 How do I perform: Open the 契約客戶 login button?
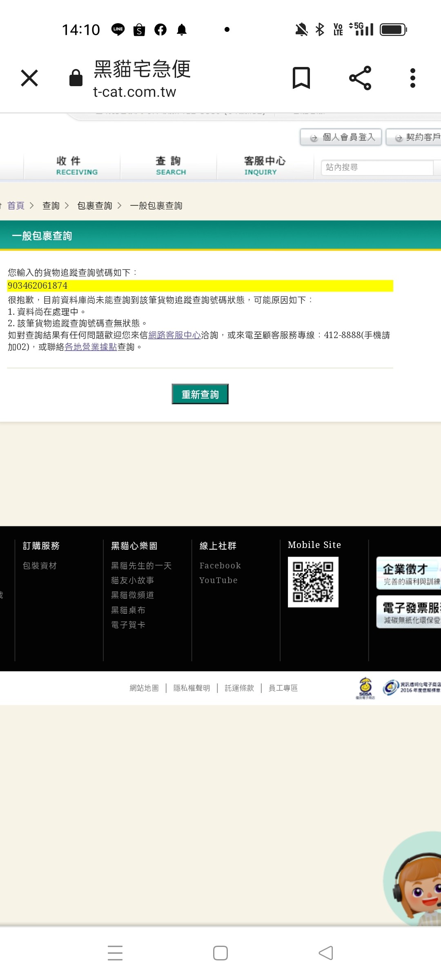(x=414, y=137)
